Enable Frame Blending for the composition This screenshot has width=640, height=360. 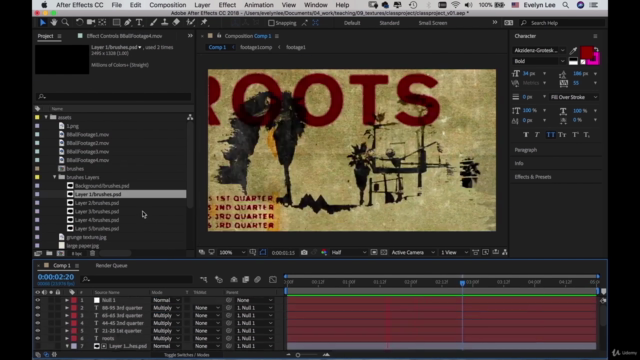point(245,280)
